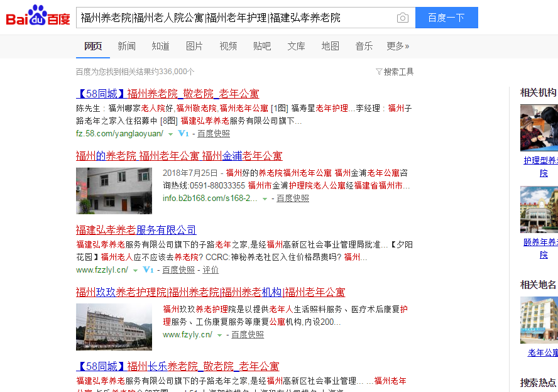Open 搜索工具 search tools

point(395,72)
